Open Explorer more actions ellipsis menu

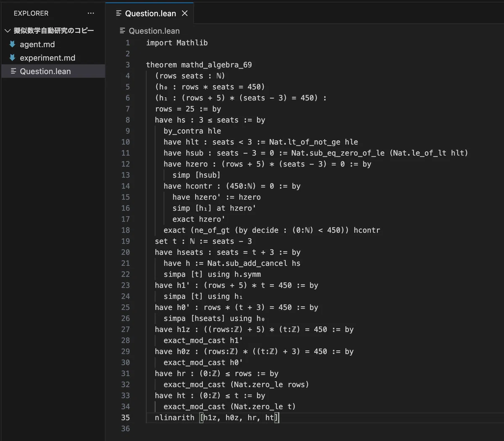[x=91, y=13]
